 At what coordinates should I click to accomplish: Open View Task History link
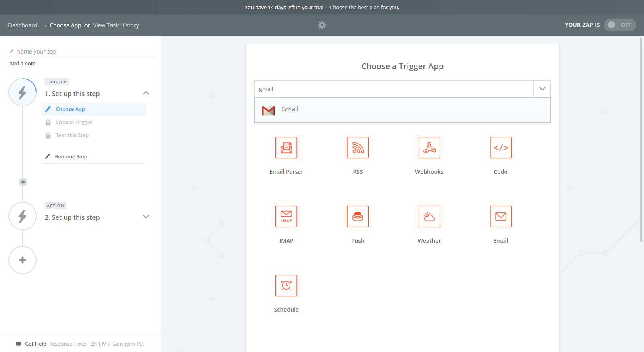point(116,25)
